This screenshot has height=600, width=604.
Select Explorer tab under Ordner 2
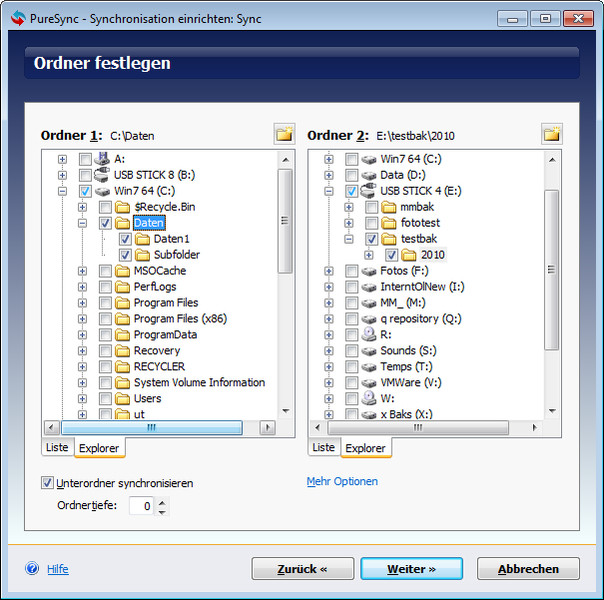pyautogui.click(x=365, y=448)
